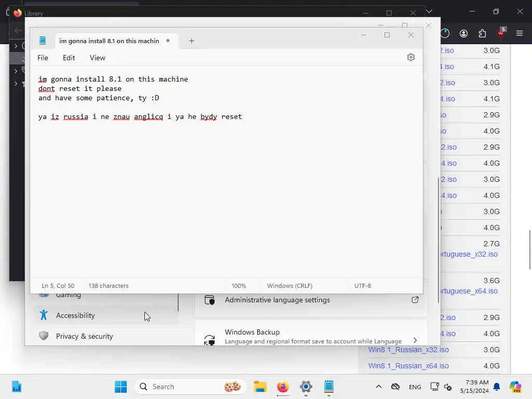Open Firefox list all tabs chevron
This screenshot has height=399, width=532.
point(429,11)
